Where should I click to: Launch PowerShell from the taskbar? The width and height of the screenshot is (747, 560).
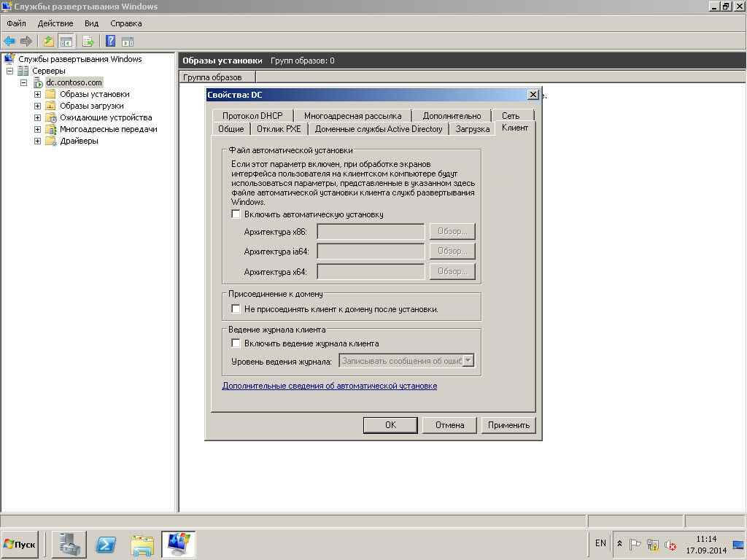(x=106, y=544)
